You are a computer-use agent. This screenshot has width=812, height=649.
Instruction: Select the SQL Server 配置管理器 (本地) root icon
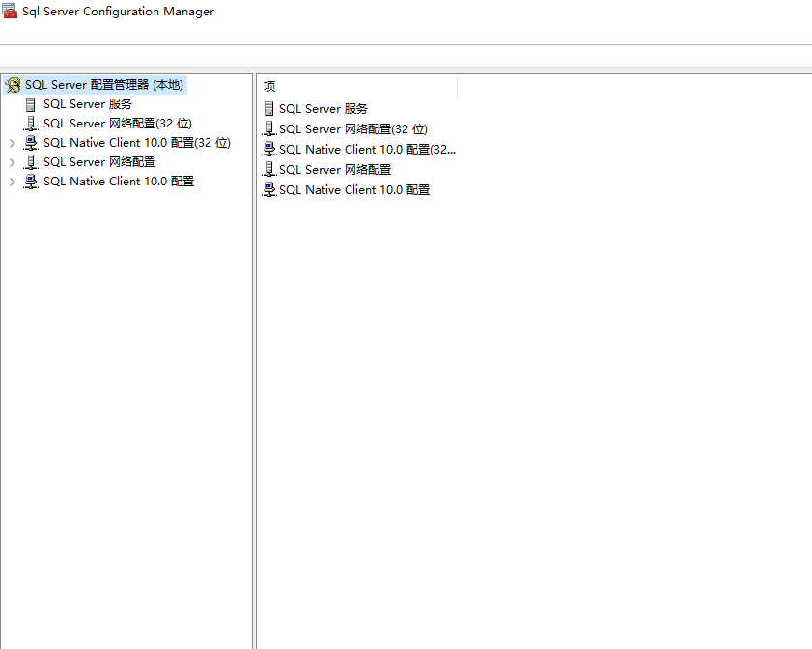[x=14, y=85]
